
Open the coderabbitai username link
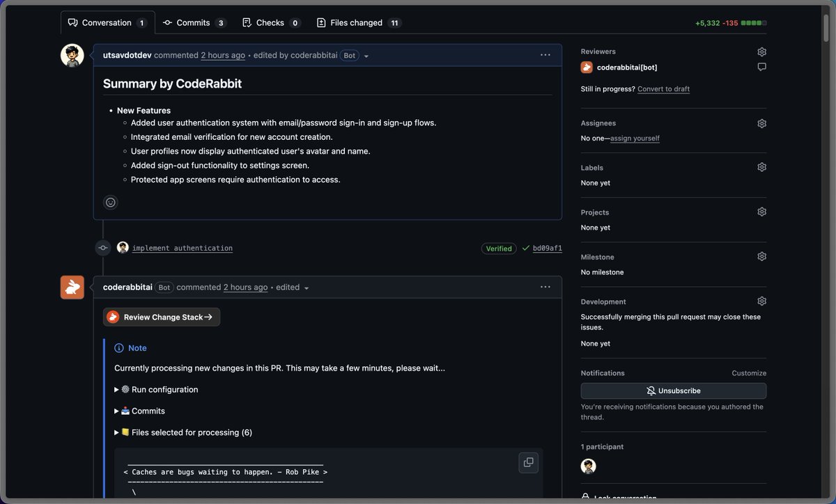127,287
